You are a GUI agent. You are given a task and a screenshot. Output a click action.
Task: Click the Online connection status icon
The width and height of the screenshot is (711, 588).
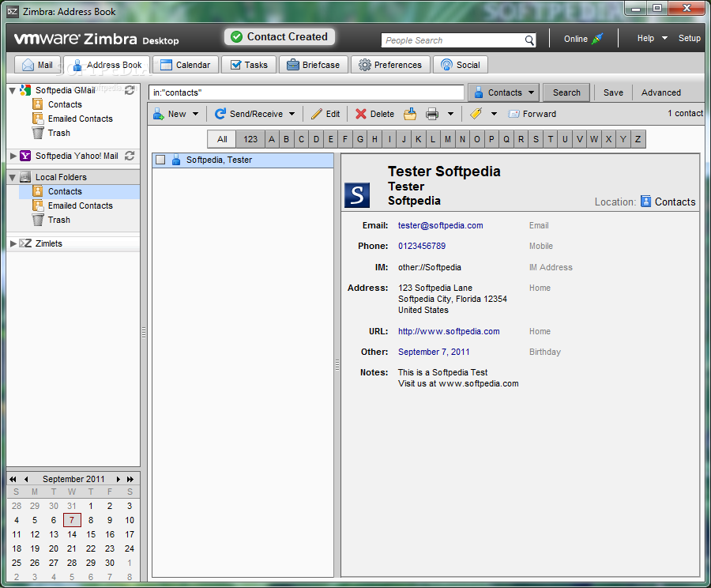[598, 39]
